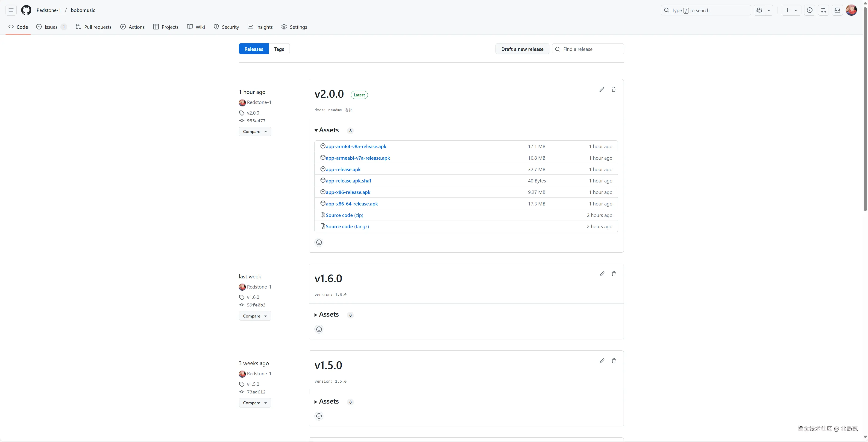Image resolution: width=868 pixels, height=442 pixels.
Task: Focus the Find a release search field
Action: [591, 49]
